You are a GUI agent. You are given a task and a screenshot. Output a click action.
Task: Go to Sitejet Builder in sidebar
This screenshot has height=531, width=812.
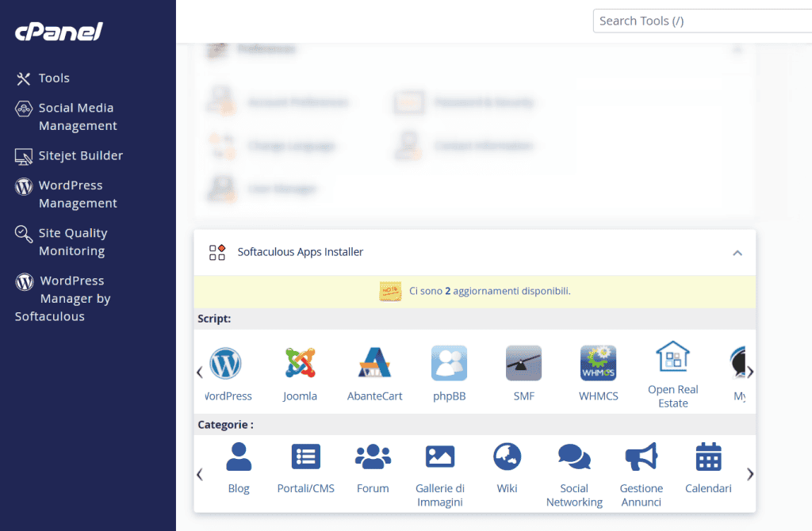coord(80,156)
